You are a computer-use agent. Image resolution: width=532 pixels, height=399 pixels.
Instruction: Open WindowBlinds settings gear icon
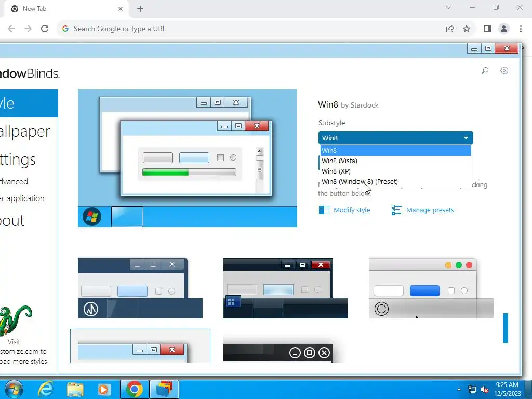pyautogui.click(x=504, y=70)
